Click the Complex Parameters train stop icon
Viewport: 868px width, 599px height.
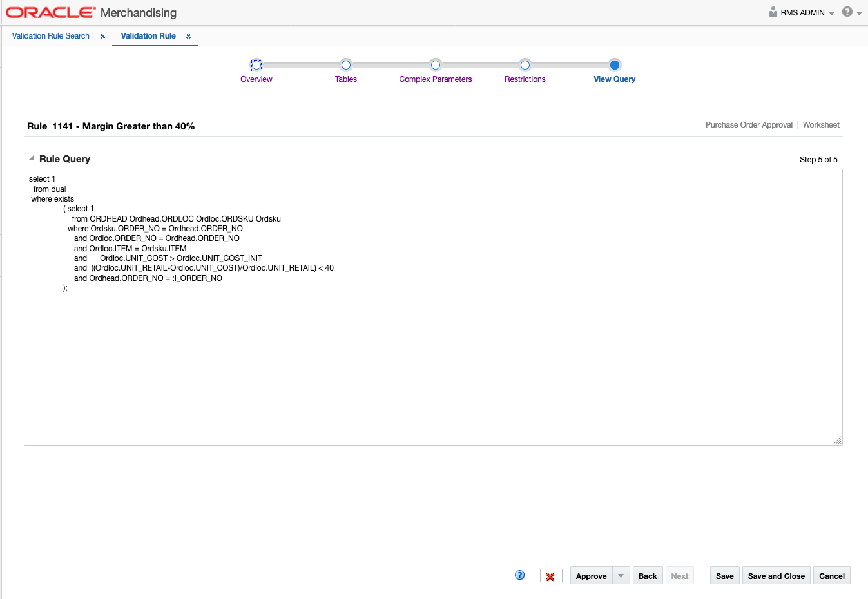pyautogui.click(x=436, y=64)
